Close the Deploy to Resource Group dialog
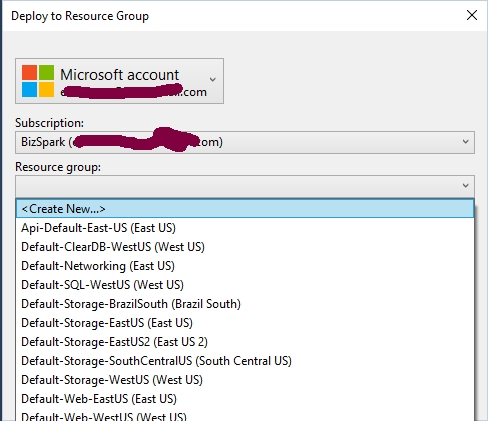 [472, 15]
